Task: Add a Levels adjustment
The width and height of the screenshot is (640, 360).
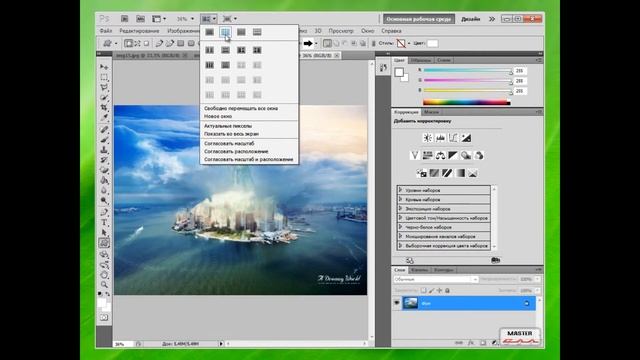Action: click(x=440, y=138)
